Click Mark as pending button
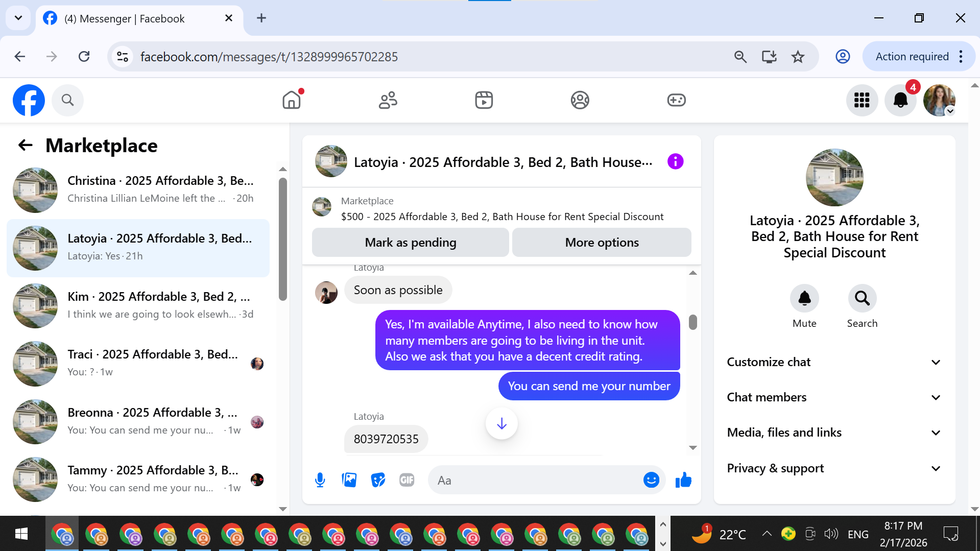This screenshot has height=551, width=980. click(x=410, y=243)
